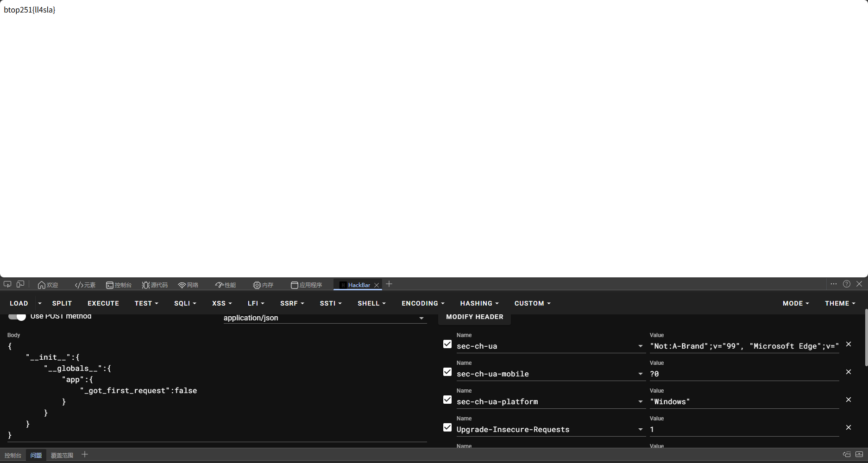Open the SQLI dropdown menu

(x=185, y=303)
